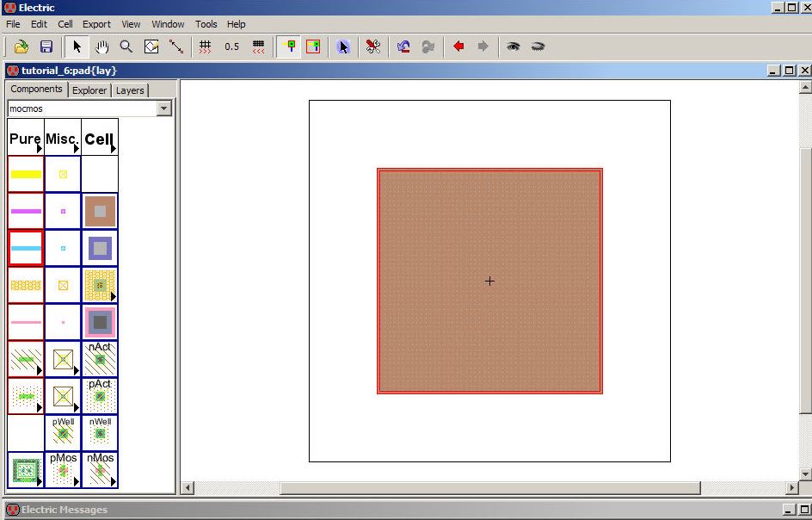This screenshot has height=520, width=812.
Task: Click the Undo icon in toolbar
Action: click(x=403, y=46)
